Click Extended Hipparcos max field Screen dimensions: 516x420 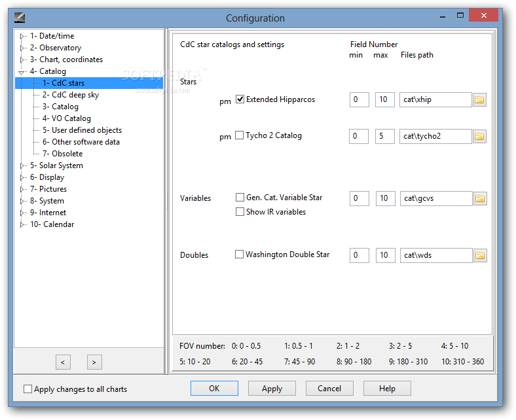tap(384, 99)
